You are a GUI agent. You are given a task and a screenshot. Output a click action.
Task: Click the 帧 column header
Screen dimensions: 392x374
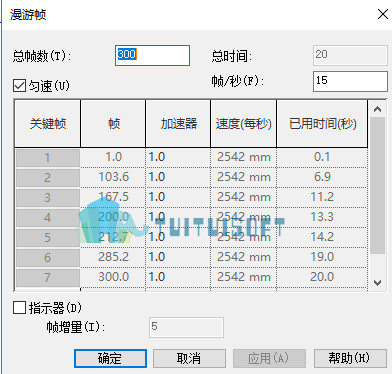[113, 124]
